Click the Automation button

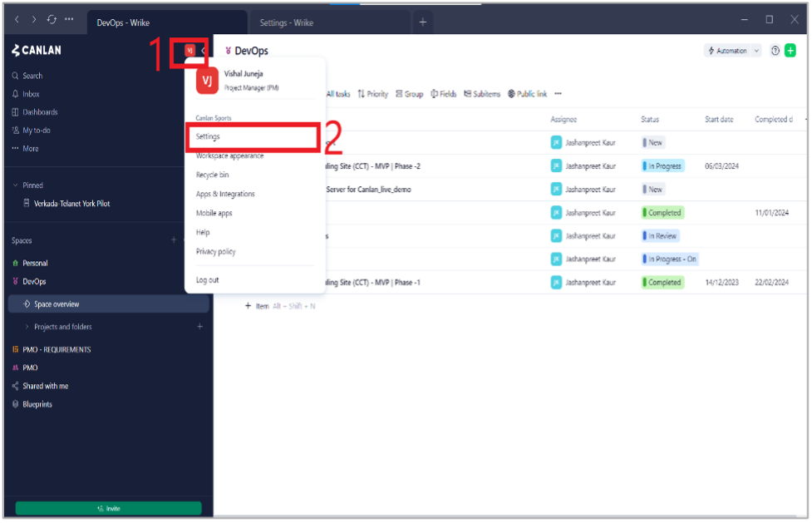click(x=727, y=51)
